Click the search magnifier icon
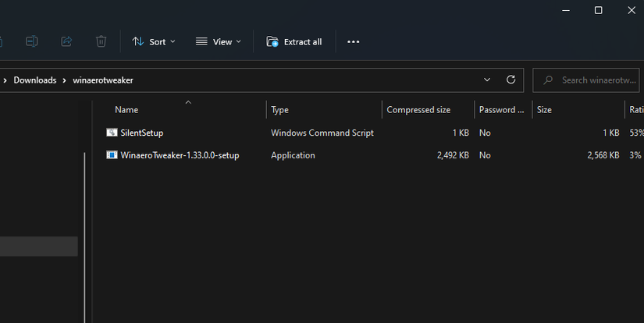This screenshot has height=323, width=644. [548, 80]
